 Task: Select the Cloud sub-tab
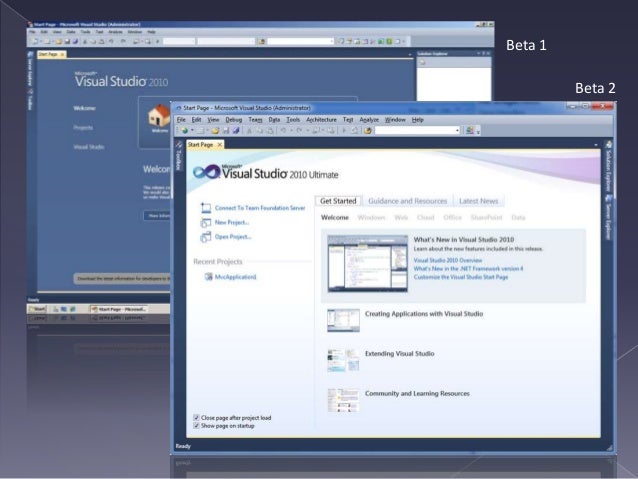(426, 218)
